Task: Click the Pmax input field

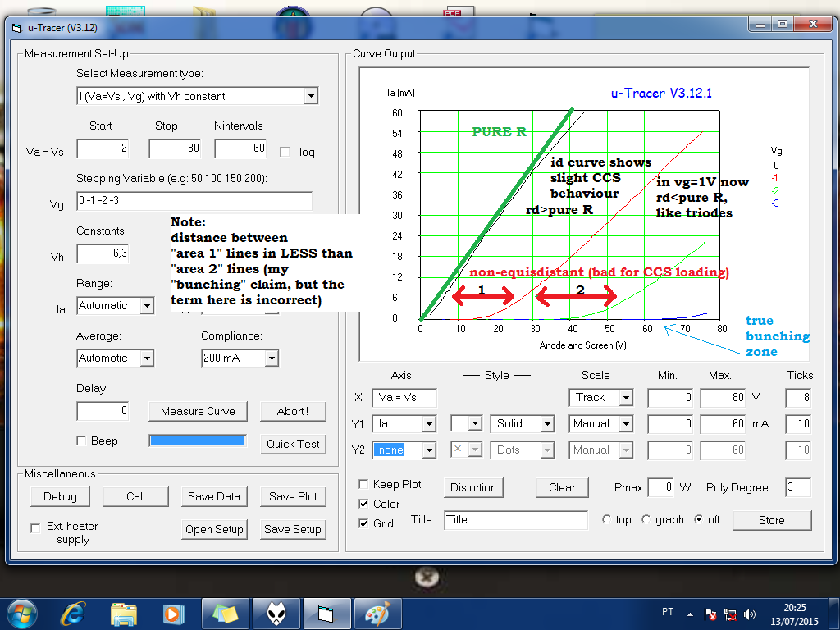Action: tap(660, 487)
